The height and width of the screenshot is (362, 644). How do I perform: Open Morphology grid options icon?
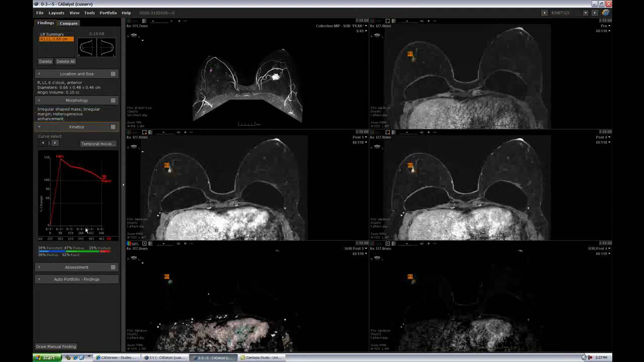pos(113,101)
